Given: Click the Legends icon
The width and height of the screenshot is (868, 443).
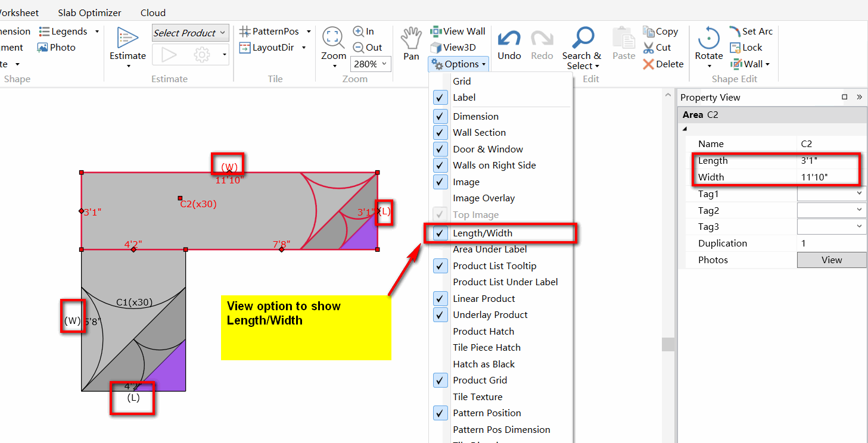Looking at the screenshot, I should [44, 32].
